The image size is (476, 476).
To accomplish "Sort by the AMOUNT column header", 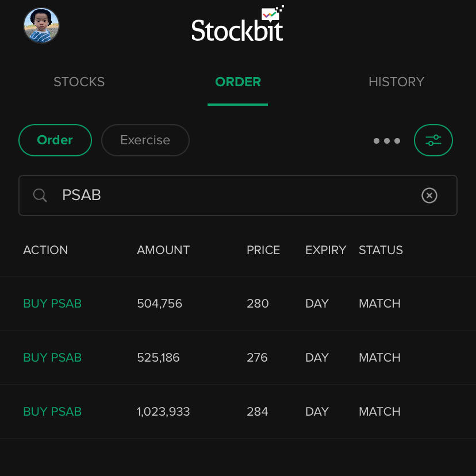I will tap(163, 250).
